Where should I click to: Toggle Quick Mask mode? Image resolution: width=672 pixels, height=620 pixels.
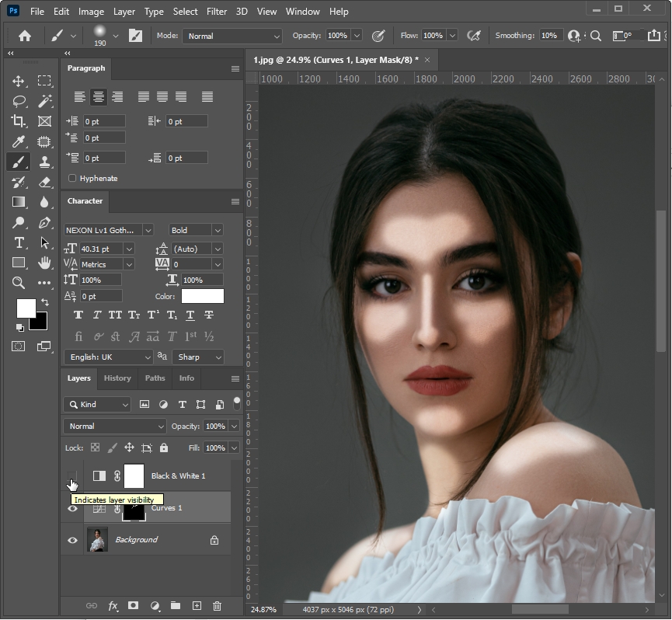[18, 347]
